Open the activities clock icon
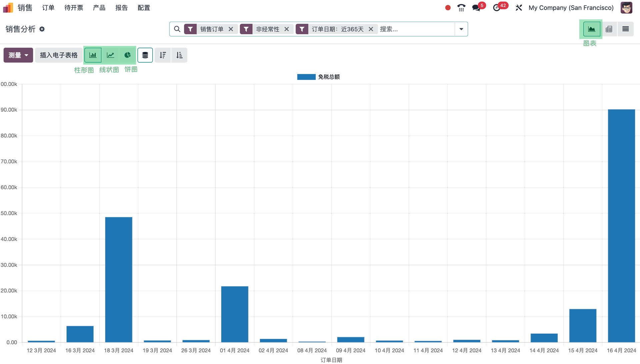640x364 pixels. tap(497, 8)
